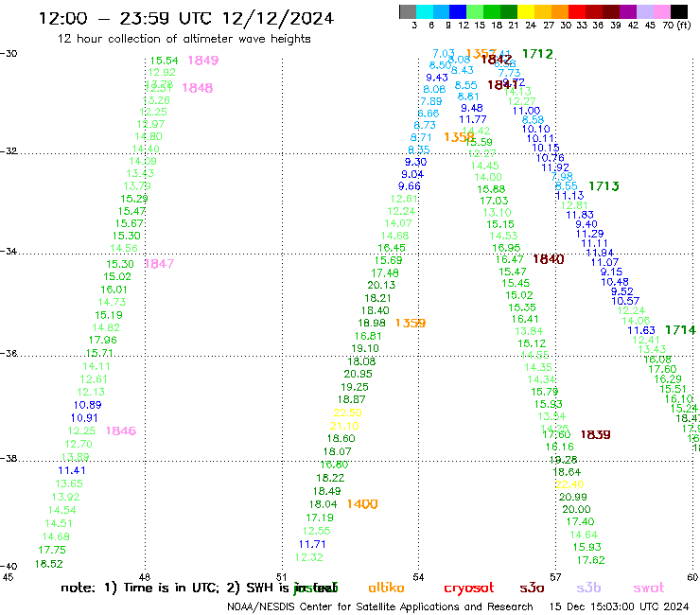Image resolution: width=700 pixels, height=615 pixels.
Task: Click the black swatch ending the color scale
Action: coord(679,11)
